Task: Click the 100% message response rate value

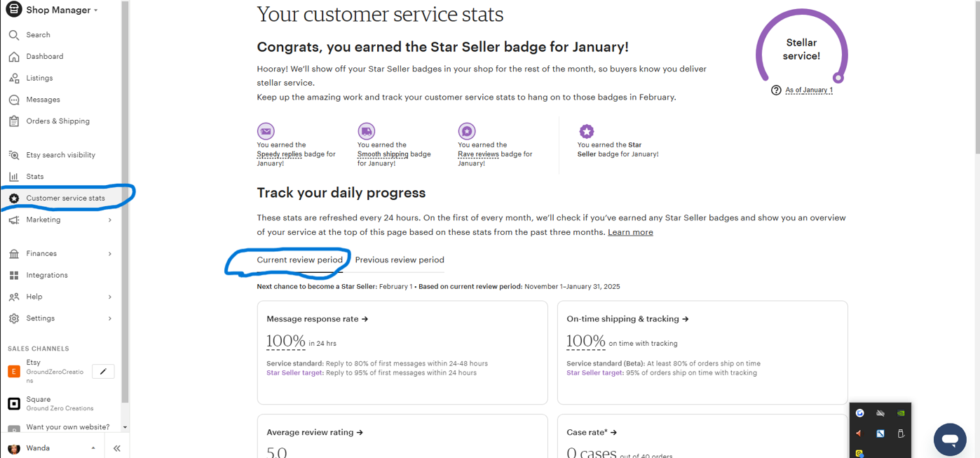Action: pos(286,342)
